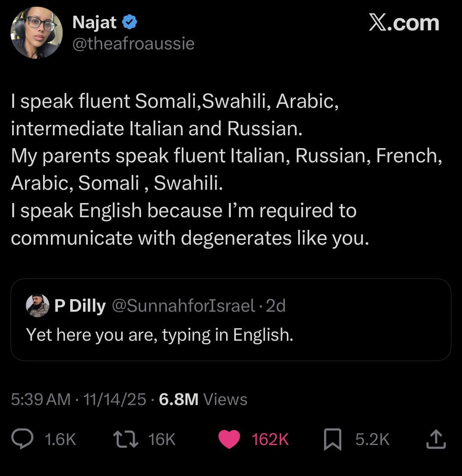Click the reply speech bubble icon

tap(22, 439)
